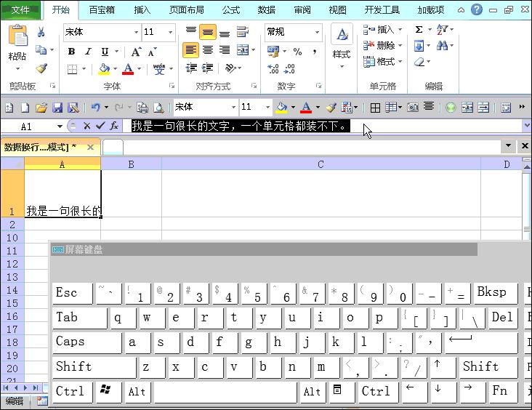Toggle Wrap Text in alignment group
532x410 pixels.
243,33
